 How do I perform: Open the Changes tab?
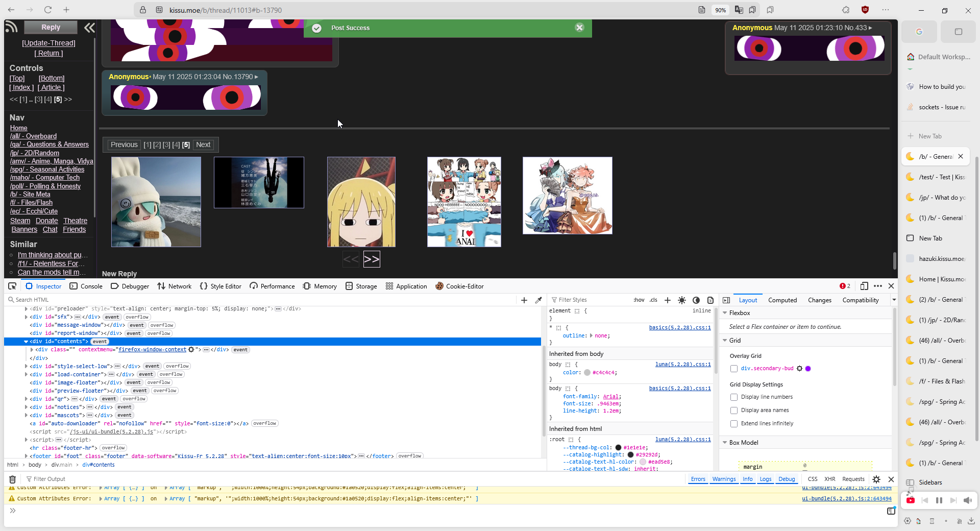820,300
